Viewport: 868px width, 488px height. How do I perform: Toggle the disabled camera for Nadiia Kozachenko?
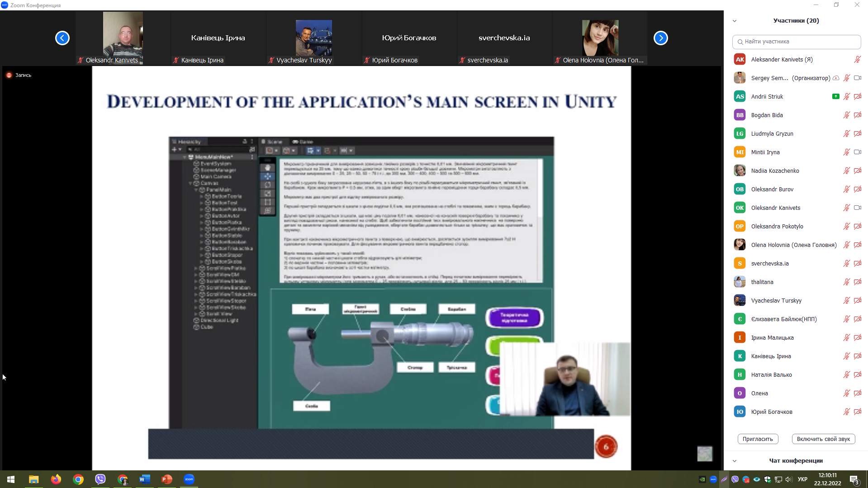(x=858, y=171)
